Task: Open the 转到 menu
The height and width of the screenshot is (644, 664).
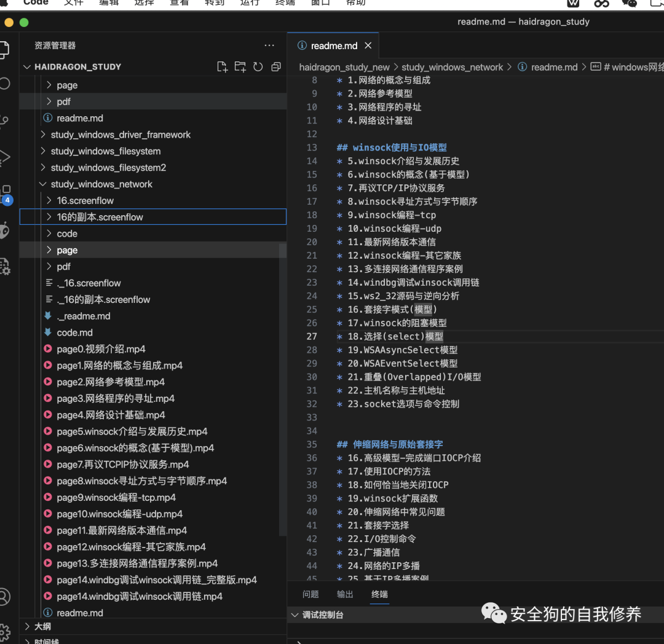Action: point(215,3)
